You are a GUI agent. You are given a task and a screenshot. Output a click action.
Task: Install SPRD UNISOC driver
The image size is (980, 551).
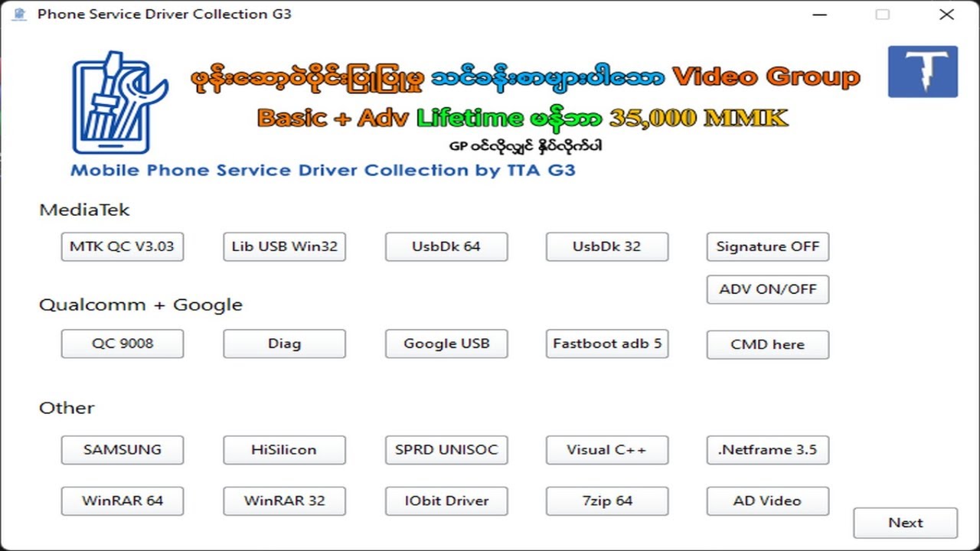446,449
